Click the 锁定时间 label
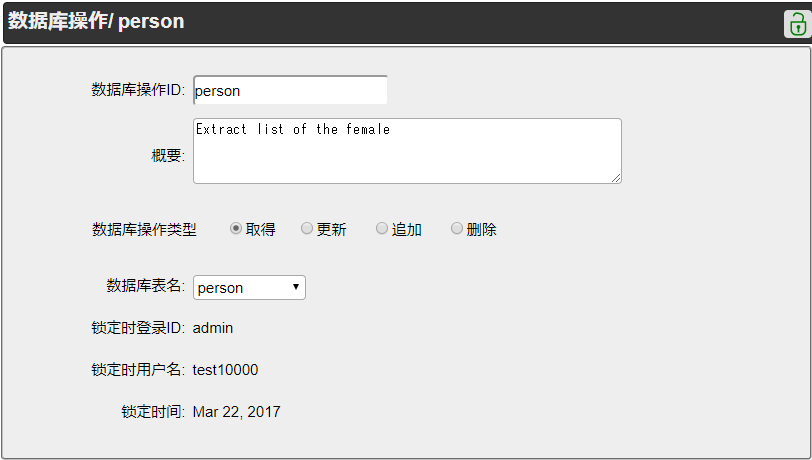This screenshot has width=812, height=460. 153,412
